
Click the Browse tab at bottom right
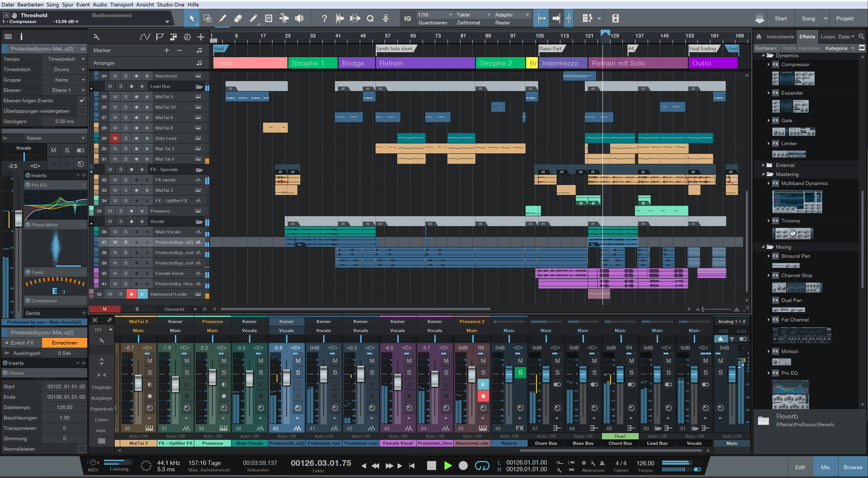coord(853,468)
